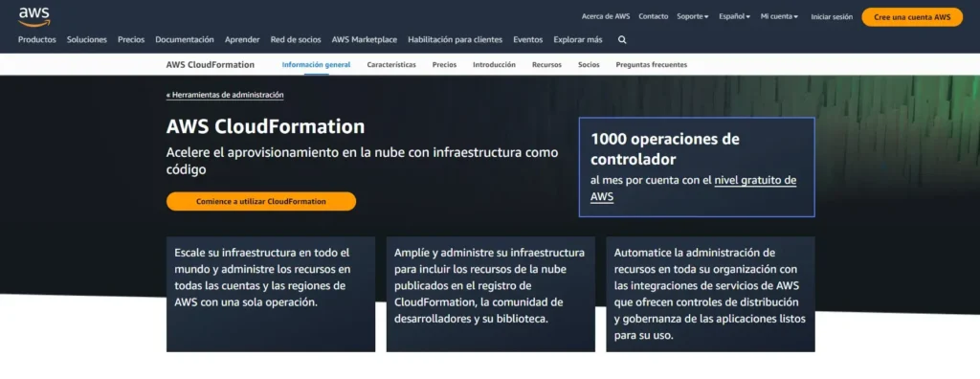
Task: Open the Español language dropdown
Action: point(734,17)
